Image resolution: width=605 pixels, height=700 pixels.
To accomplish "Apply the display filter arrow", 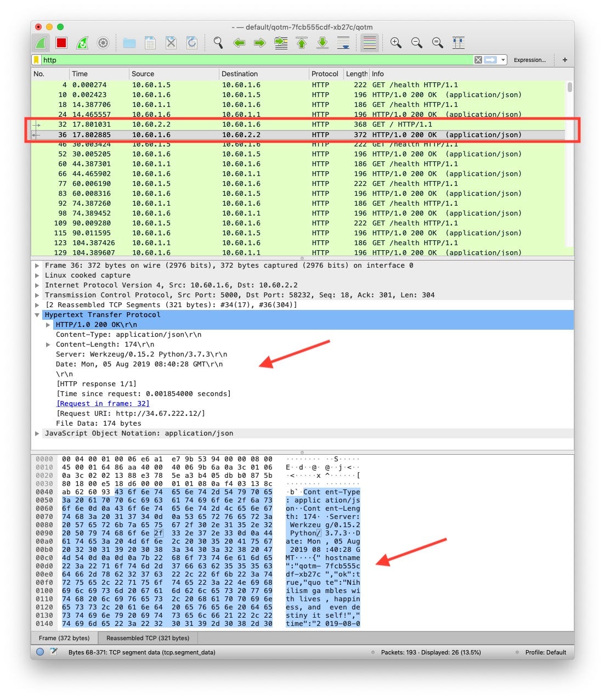I will [x=490, y=60].
